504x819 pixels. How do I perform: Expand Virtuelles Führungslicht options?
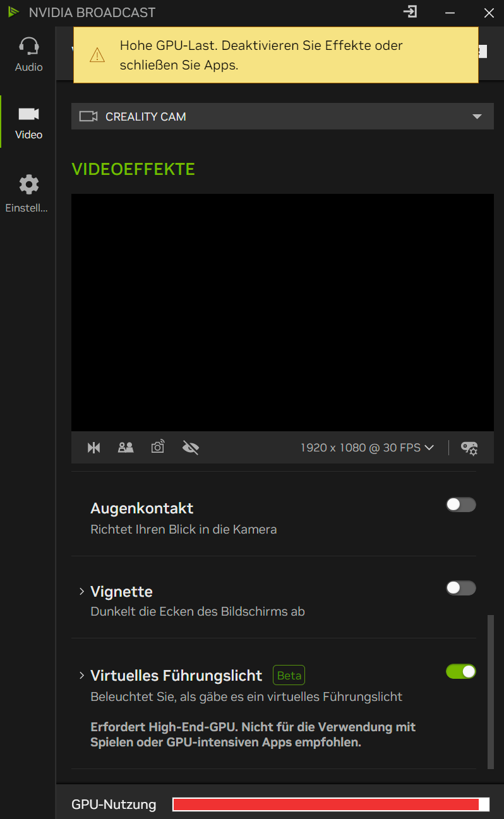(x=81, y=676)
